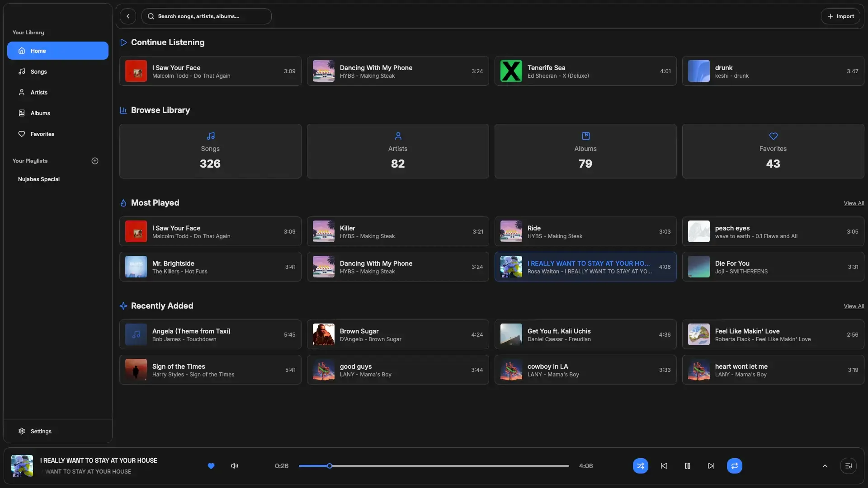Open Albums in the library sidebar
Screen dimensions: 868x488
pos(58,113)
